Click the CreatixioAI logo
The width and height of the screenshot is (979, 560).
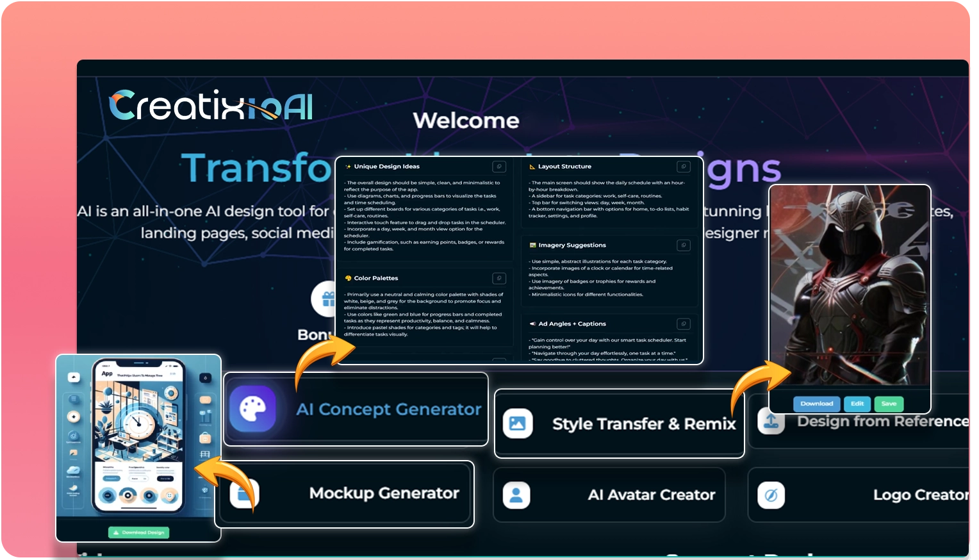tap(211, 106)
